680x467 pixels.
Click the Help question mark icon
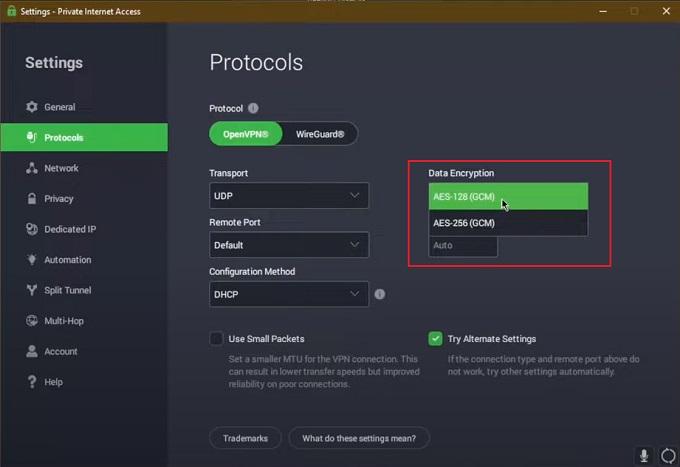coord(32,382)
